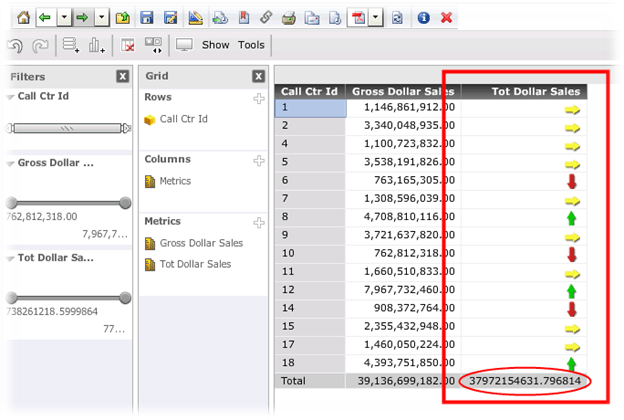Viewport: 624px width, 420px height.
Task: Open the dropdown beside the PDF icon
Action: (376, 18)
